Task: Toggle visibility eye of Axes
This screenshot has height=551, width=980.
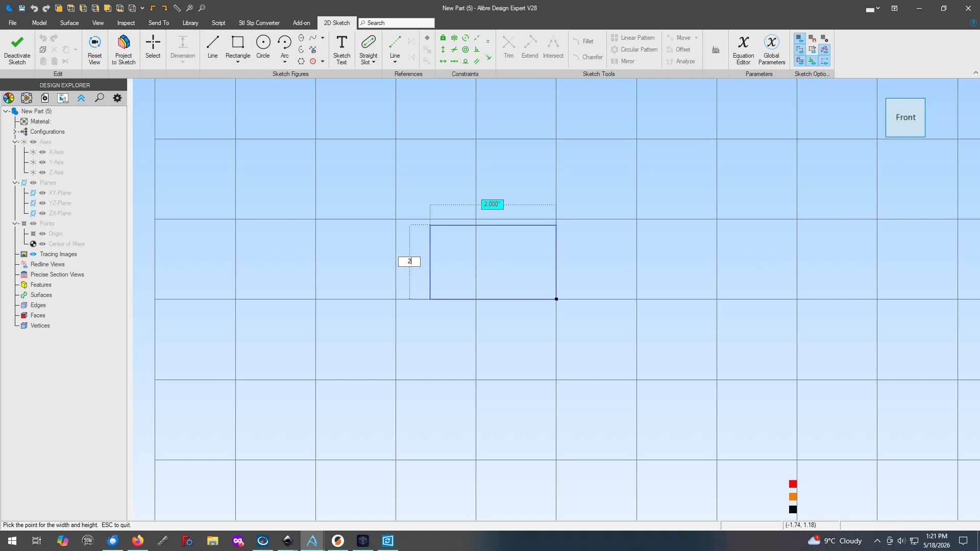Action: (33, 142)
